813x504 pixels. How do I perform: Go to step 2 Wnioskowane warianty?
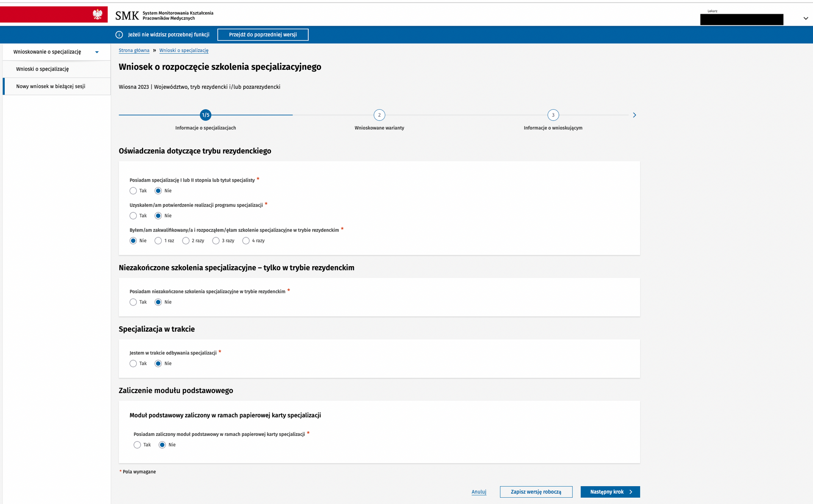click(379, 115)
